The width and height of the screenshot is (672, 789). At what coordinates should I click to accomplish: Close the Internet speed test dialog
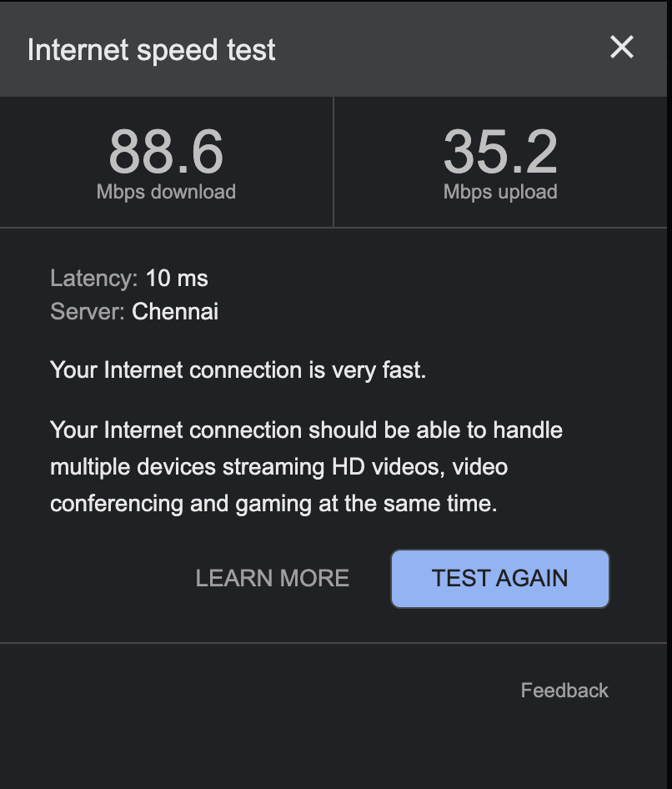click(x=622, y=48)
